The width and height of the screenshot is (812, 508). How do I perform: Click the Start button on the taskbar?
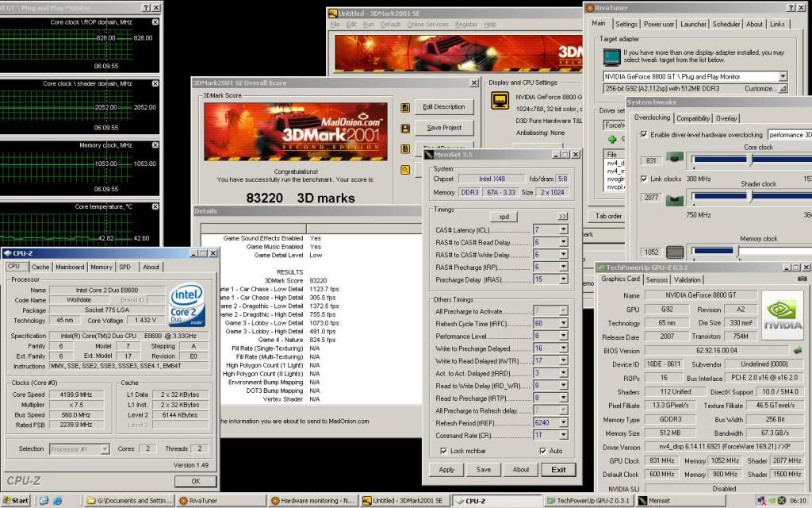pos(16,501)
